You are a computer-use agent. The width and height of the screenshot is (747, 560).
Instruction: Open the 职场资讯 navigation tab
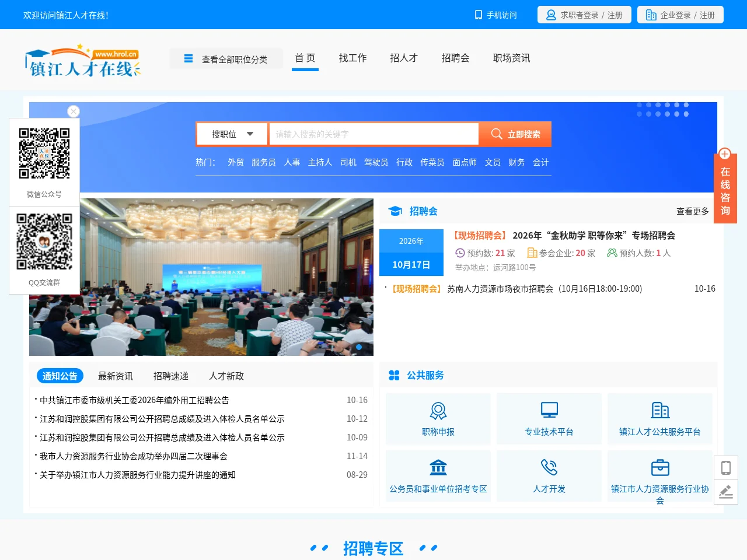click(x=512, y=58)
